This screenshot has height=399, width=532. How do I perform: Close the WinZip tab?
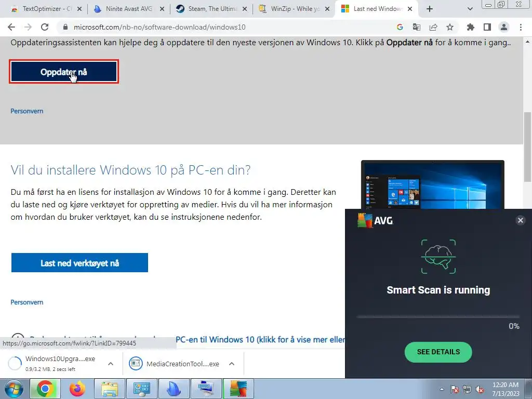(x=327, y=9)
